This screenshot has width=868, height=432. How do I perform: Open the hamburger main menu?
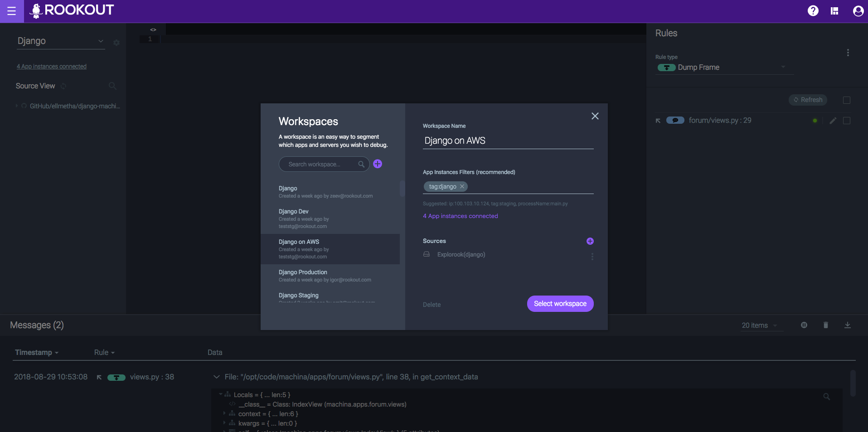pyautogui.click(x=12, y=11)
